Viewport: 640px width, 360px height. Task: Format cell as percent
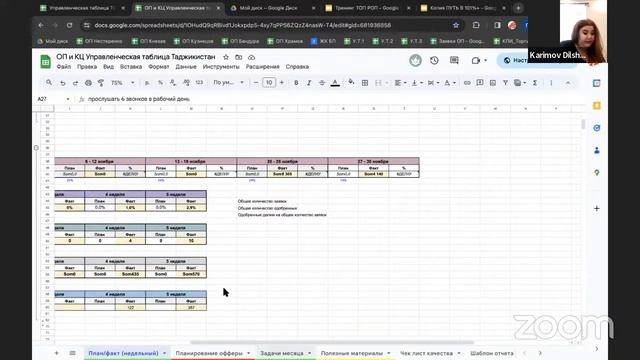[160, 83]
